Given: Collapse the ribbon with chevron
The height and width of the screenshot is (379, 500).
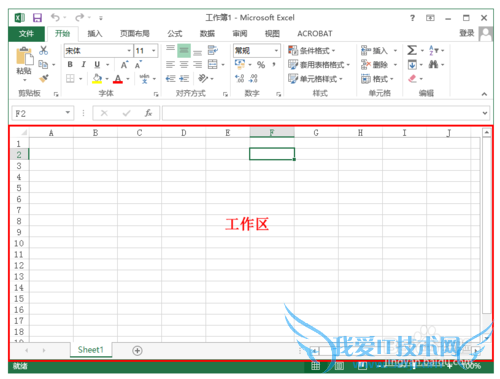Looking at the screenshot, I should [484, 94].
